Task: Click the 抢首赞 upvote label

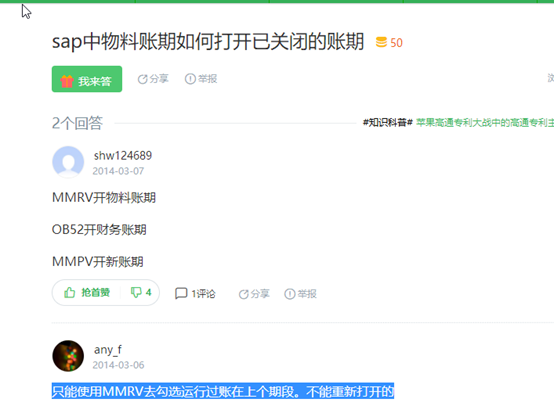Action: (x=95, y=293)
